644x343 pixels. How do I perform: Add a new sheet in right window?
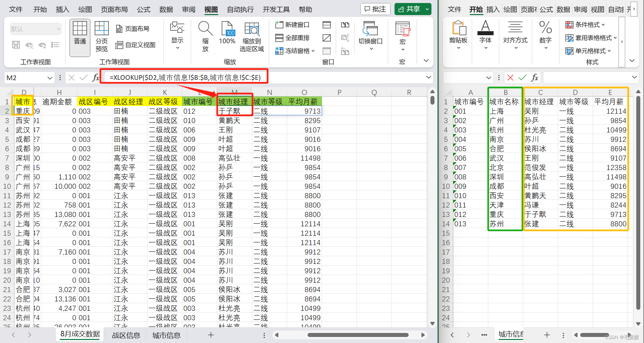547,335
